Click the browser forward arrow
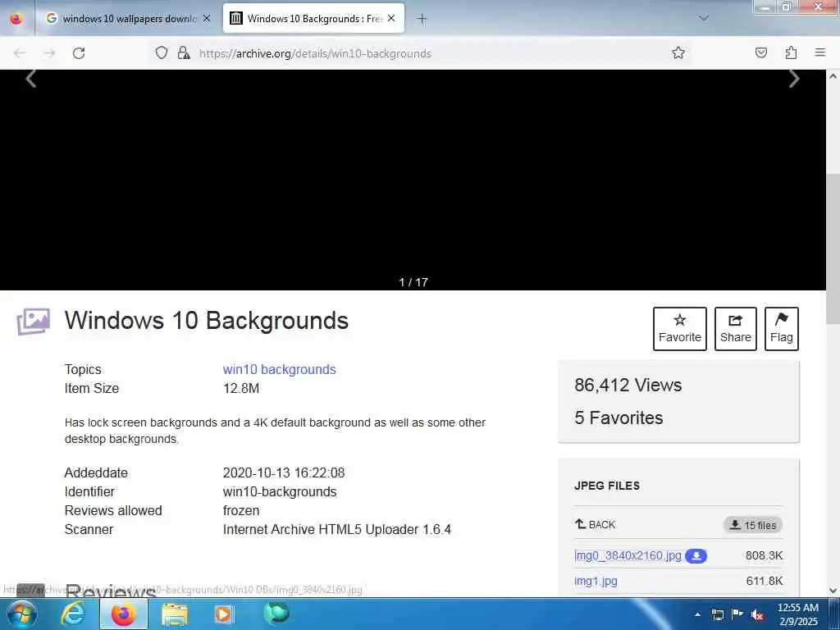The image size is (840, 630). (x=49, y=53)
